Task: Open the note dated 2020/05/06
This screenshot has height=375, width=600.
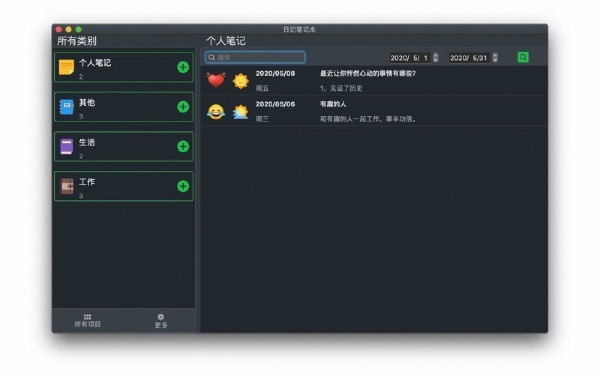Action: pos(374,111)
